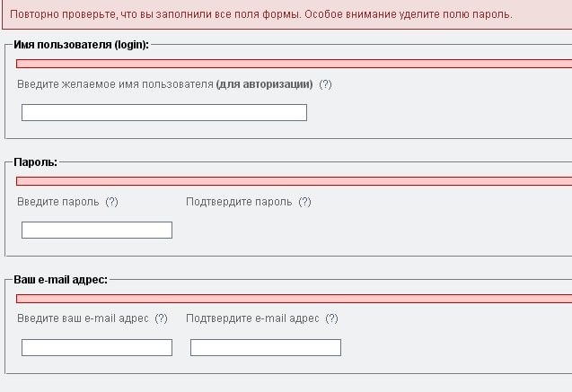Image resolution: width=572 pixels, height=392 pixels.
Task: Open the (?) hint next to "Введите пароль"
Action: click(111, 202)
